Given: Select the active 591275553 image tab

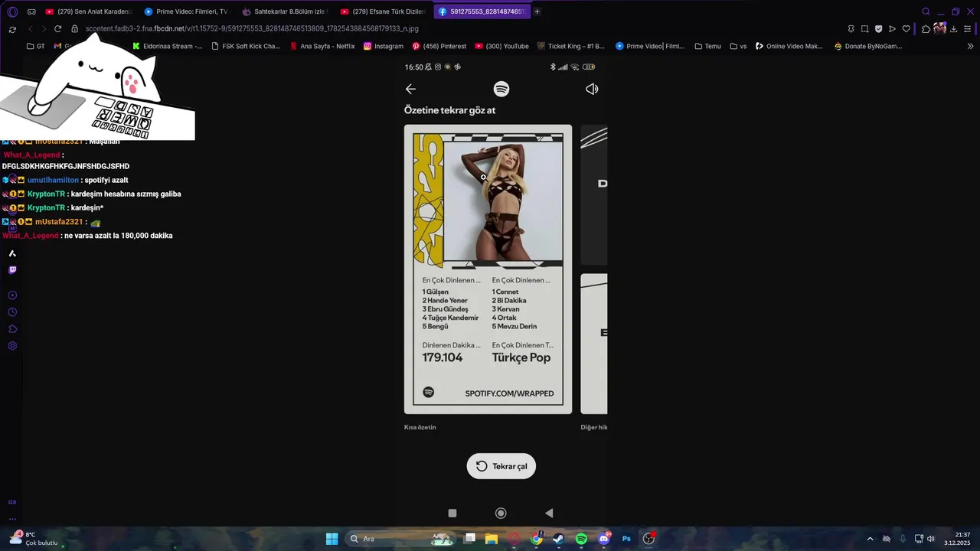Looking at the screenshot, I should pos(482,11).
